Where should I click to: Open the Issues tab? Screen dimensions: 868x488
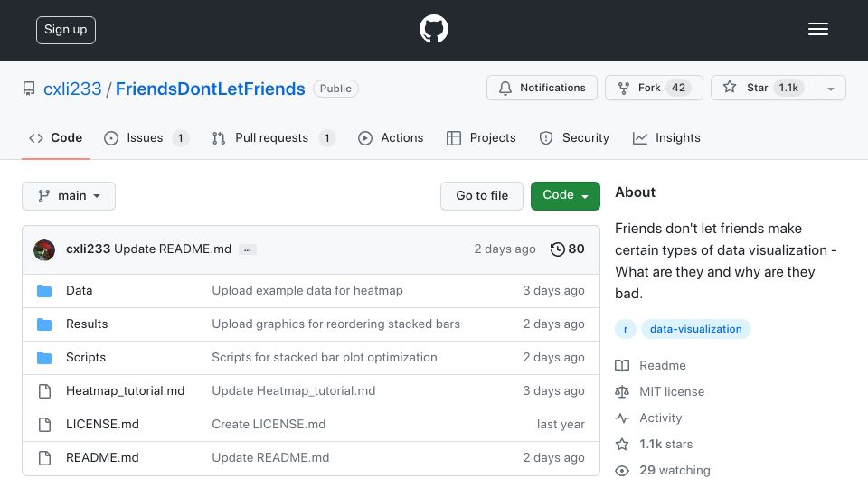coord(146,137)
